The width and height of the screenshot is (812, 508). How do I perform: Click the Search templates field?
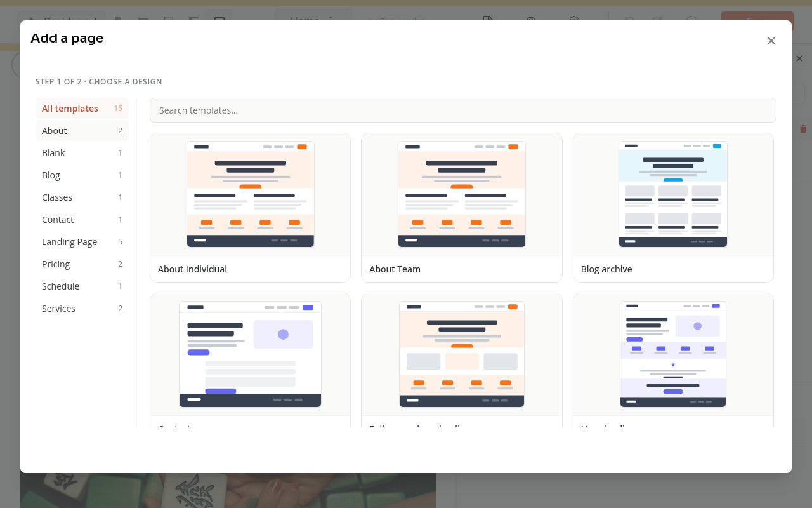click(x=463, y=110)
